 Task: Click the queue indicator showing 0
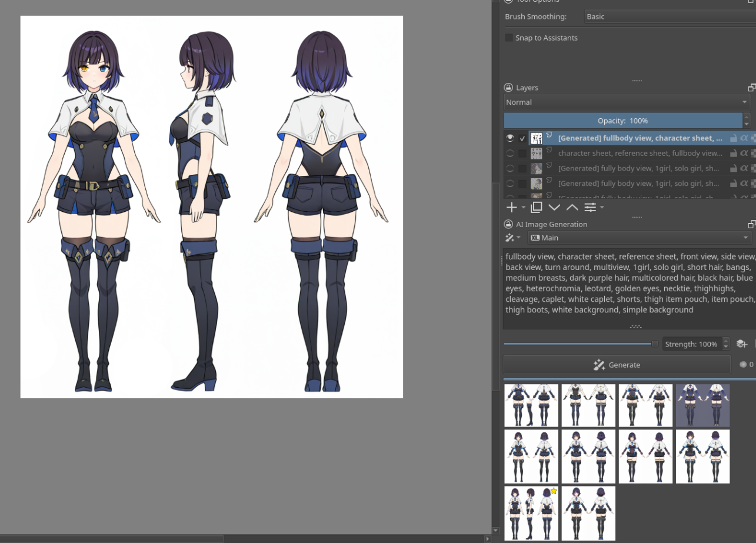[746, 365]
